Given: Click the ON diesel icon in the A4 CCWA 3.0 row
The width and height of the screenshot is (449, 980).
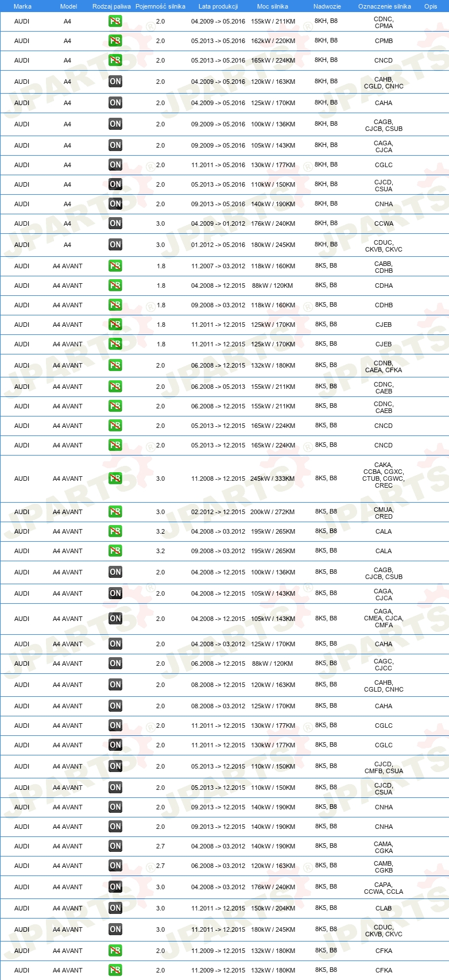Looking at the screenshot, I should pyautogui.click(x=115, y=223).
